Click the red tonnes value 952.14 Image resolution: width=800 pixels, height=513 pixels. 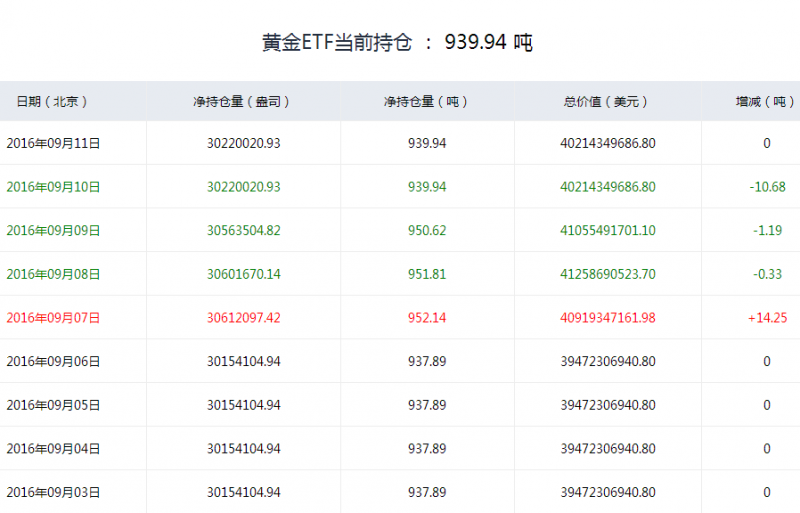[427, 318]
